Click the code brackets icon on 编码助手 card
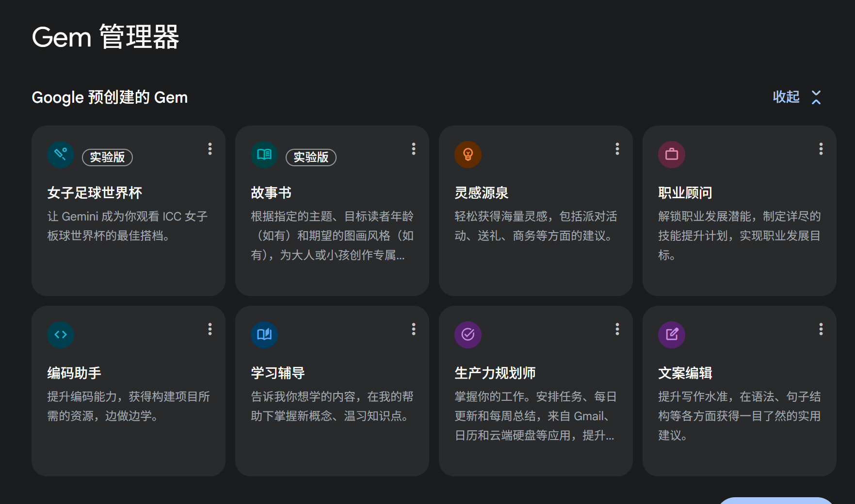 pos(61,335)
